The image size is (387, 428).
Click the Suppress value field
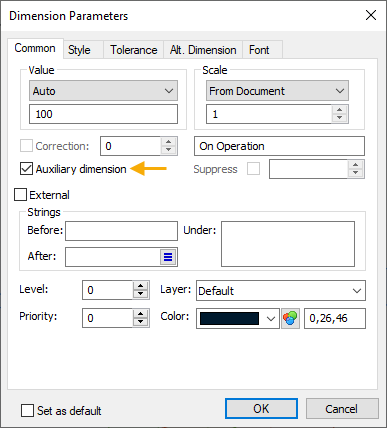coord(308,169)
